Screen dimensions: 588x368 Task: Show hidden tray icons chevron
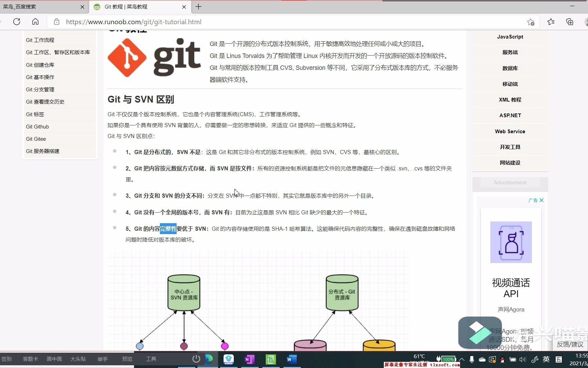(462, 359)
